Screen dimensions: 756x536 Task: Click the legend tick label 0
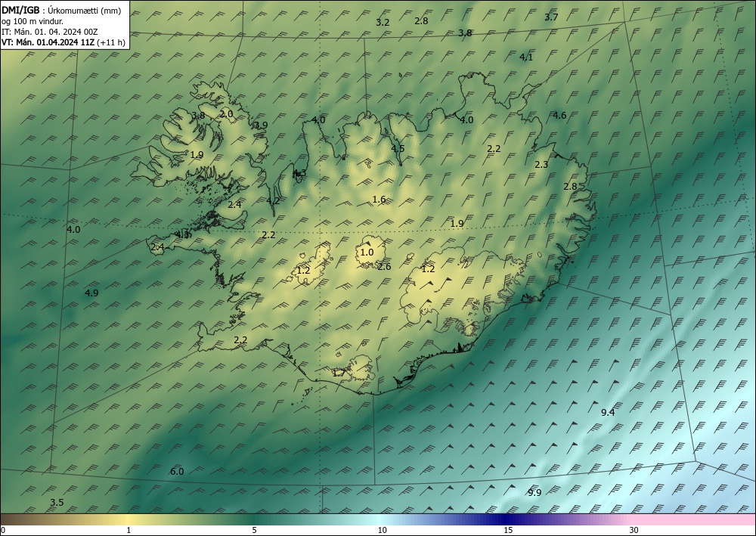point(3,531)
